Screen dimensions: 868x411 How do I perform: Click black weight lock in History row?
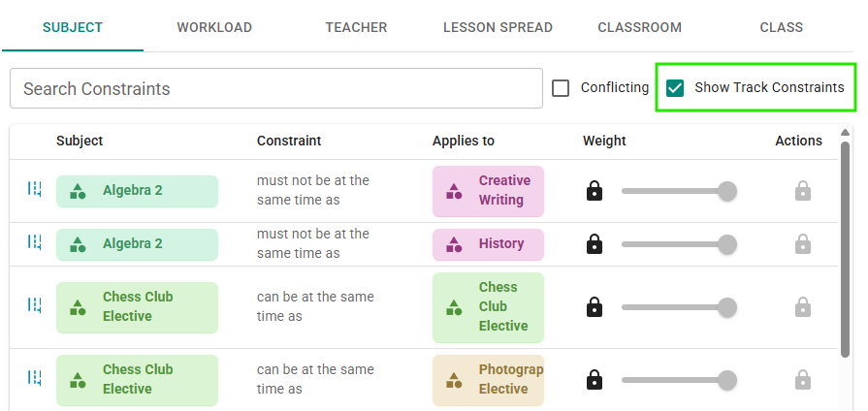pyautogui.click(x=595, y=244)
